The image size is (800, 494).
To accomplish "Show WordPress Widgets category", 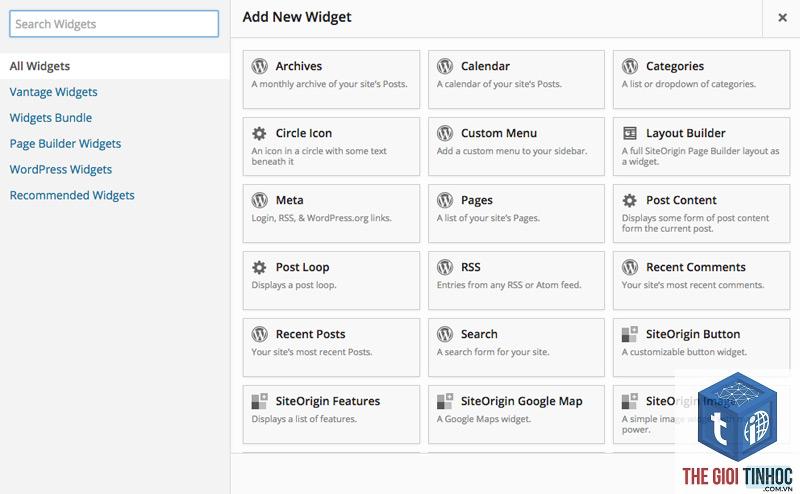I will [61, 169].
